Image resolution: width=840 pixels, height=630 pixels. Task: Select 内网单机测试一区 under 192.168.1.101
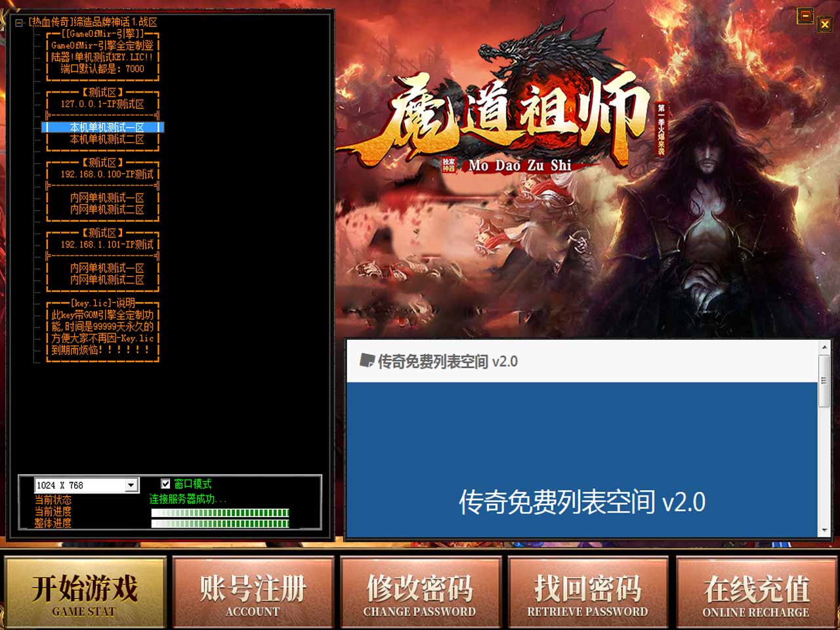tap(102, 268)
